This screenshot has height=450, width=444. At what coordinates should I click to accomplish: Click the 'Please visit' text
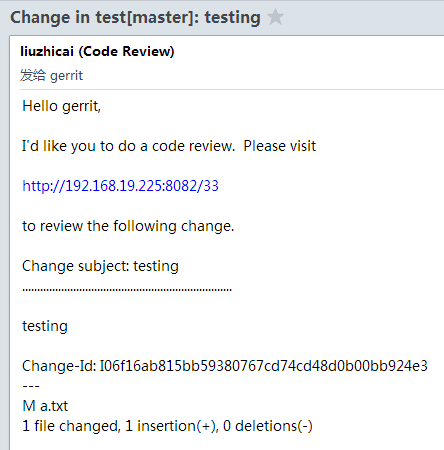tap(280, 146)
